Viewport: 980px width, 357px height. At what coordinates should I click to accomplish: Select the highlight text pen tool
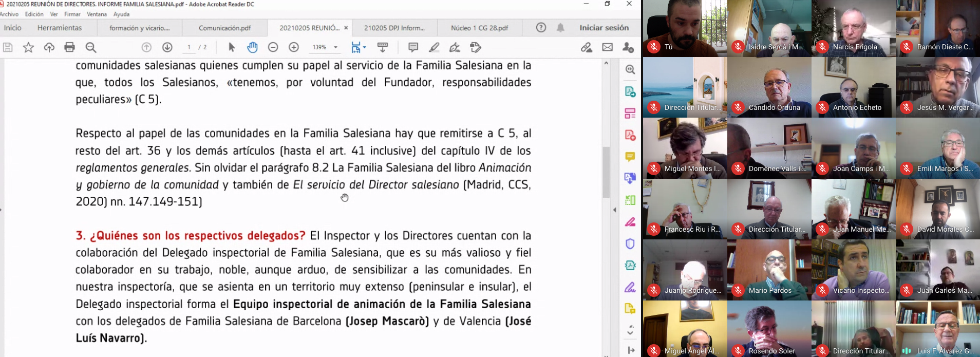(x=434, y=47)
